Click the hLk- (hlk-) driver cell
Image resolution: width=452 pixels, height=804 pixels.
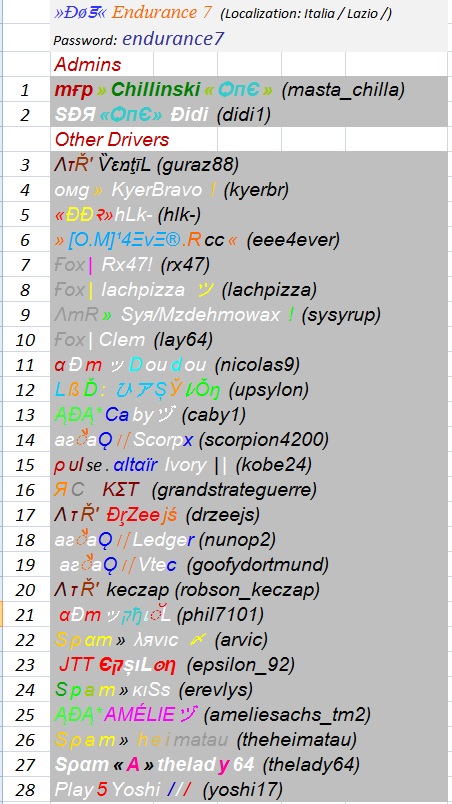pyautogui.click(x=249, y=215)
